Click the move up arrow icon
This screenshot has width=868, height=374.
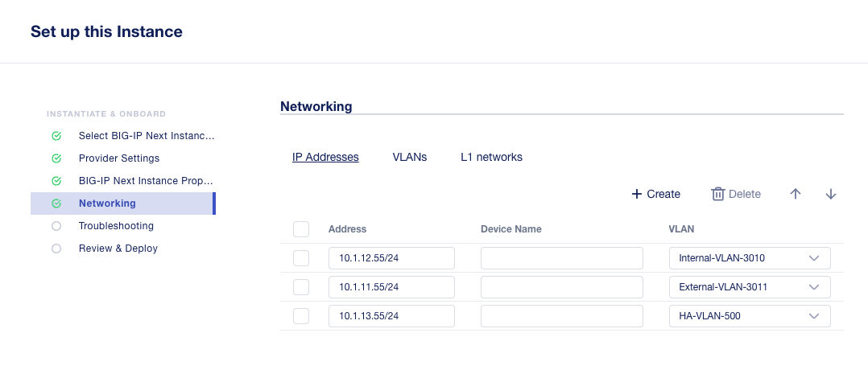tap(795, 194)
